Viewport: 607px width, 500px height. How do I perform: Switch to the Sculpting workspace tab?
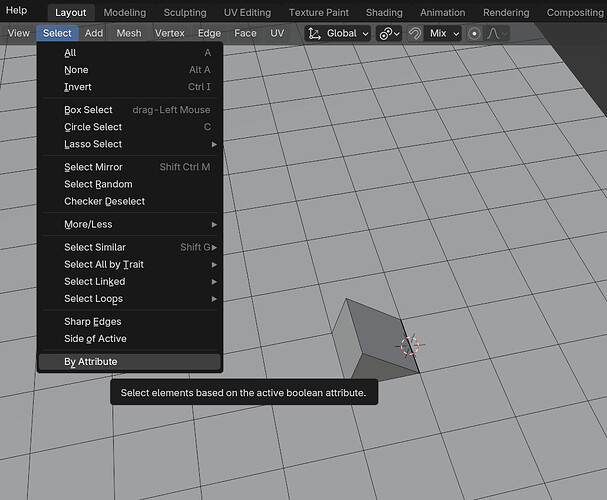coord(185,13)
